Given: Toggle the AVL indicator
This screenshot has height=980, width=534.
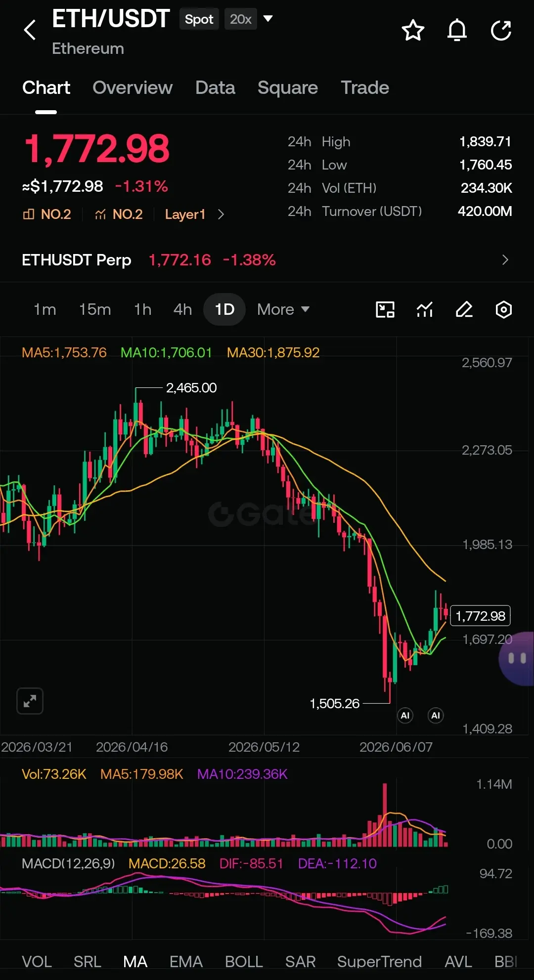Looking at the screenshot, I should click(458, 962).
